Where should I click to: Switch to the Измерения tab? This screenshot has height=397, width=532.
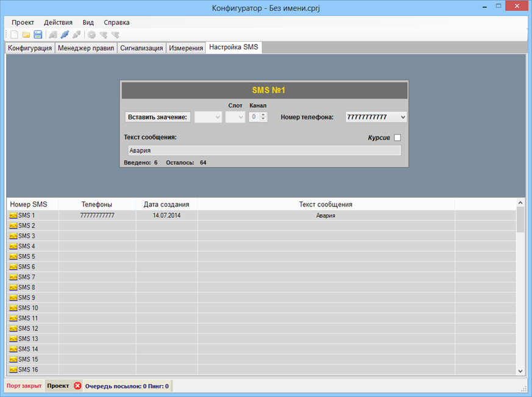pyautogui.click(x=186, y=48)
